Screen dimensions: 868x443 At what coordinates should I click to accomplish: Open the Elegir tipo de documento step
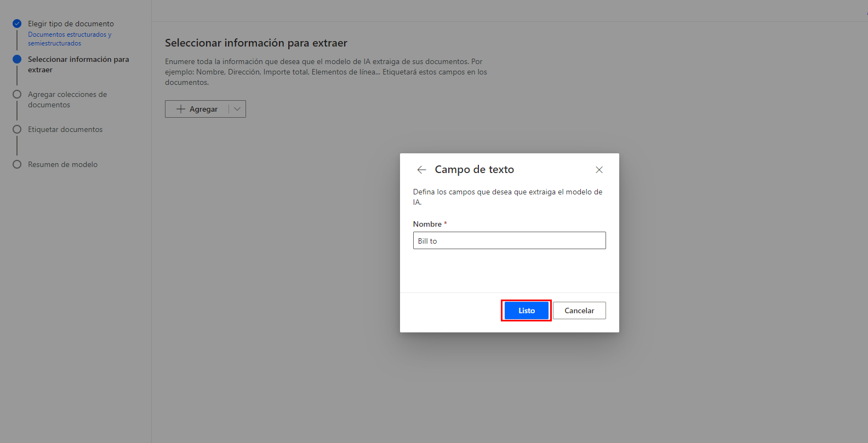pyautogui.click(x=71, y=24)
